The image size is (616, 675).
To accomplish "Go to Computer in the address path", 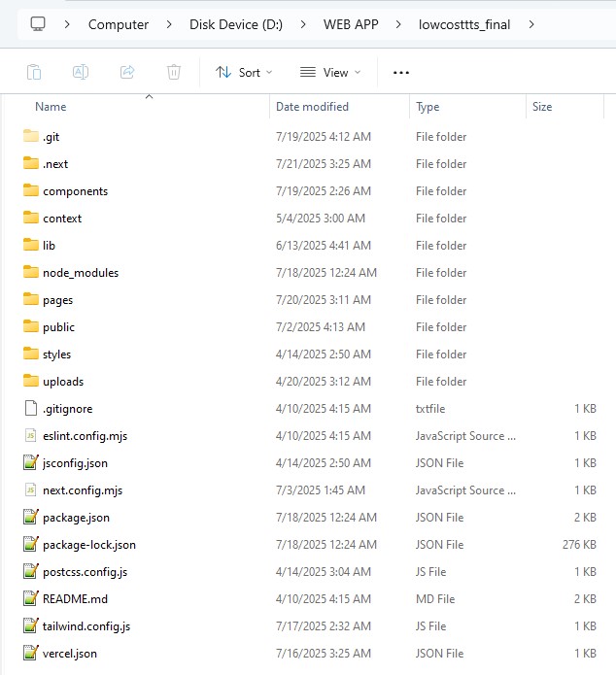I will point(119,24).
